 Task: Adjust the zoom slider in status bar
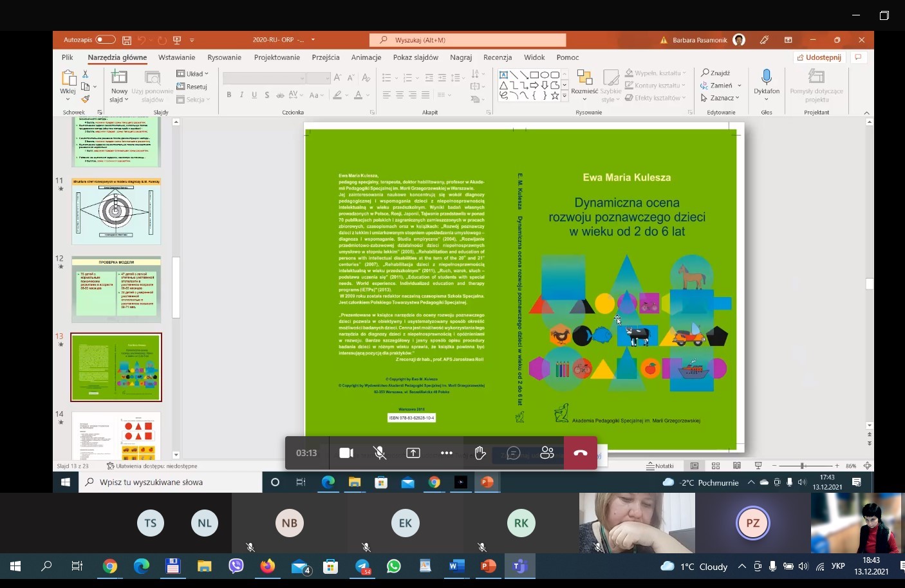pos(802,466)
